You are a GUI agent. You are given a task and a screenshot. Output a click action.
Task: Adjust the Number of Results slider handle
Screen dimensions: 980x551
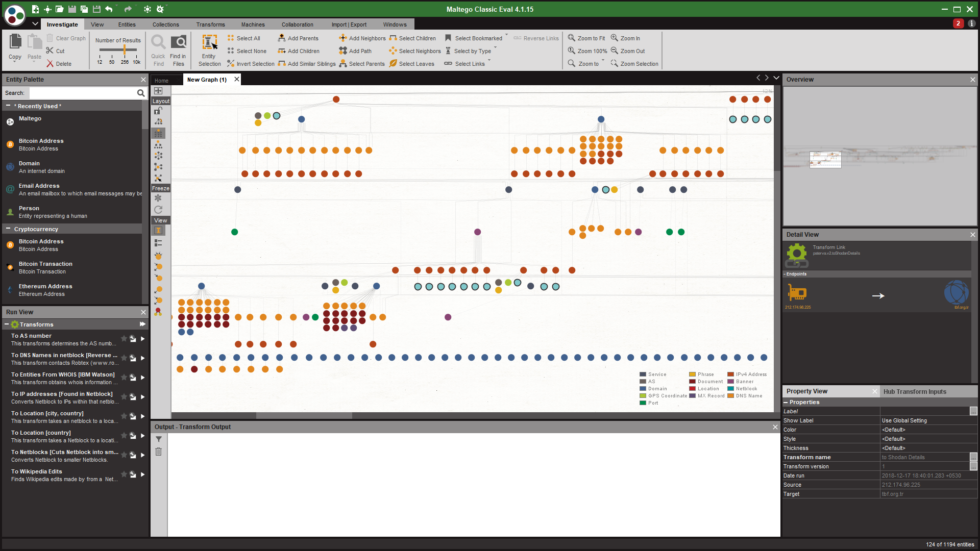pyautogui.click(x=124, y=49)
